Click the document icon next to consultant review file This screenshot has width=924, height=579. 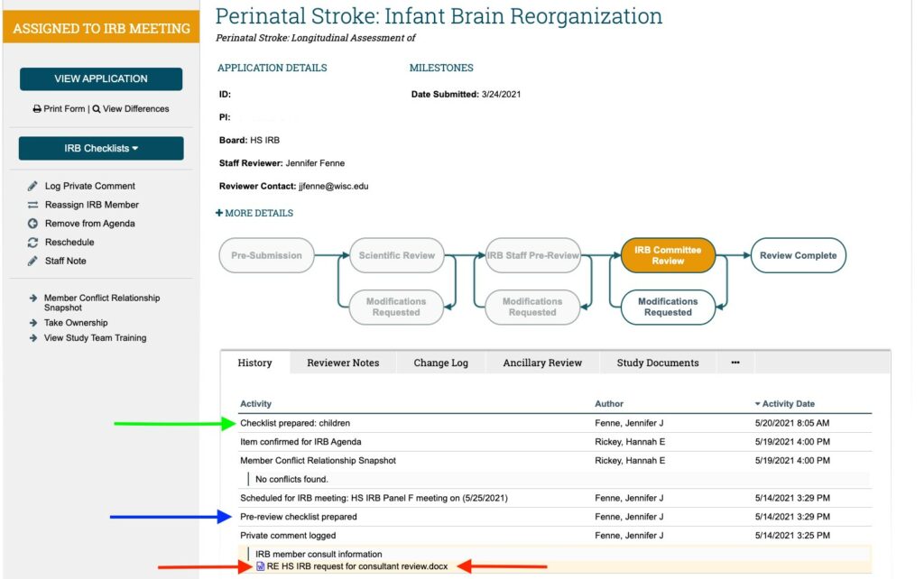click(x=261, y=566)
